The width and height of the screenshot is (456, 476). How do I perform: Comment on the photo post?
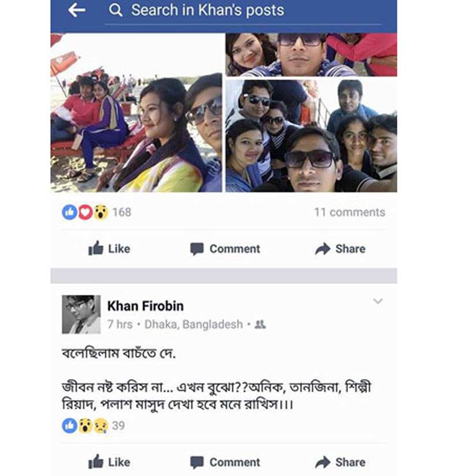[225, 249]
